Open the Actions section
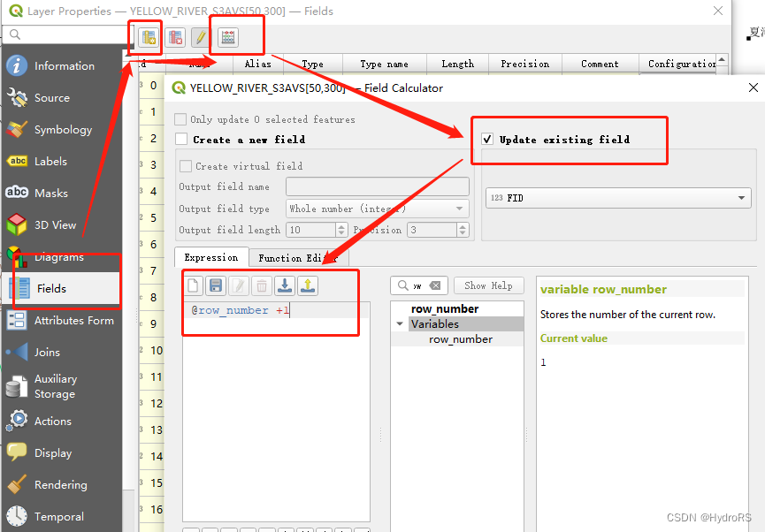 62,421
